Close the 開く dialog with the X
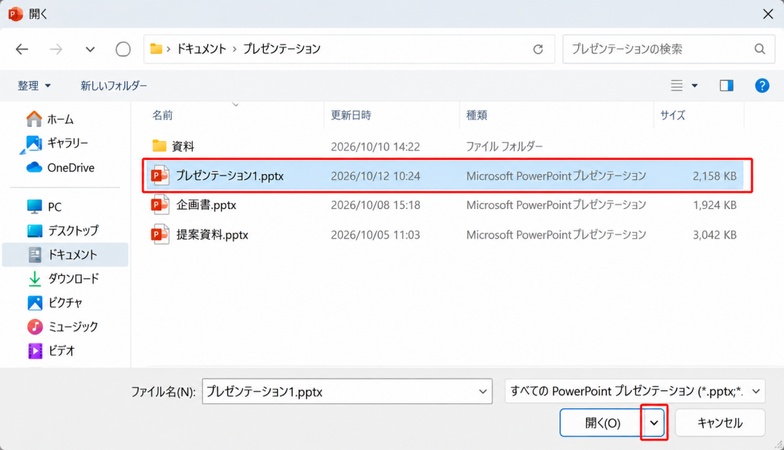The width and height of the screenshot is (784, 450). (768, 14)
